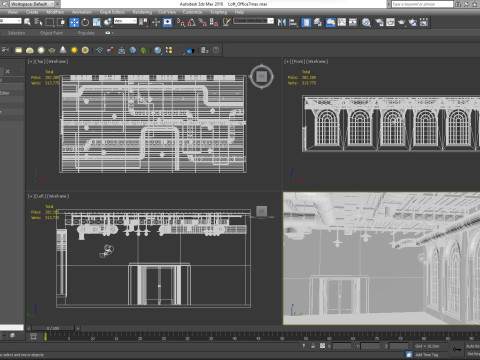Toggle Scene Explorer panel
This screenshot has height=360, width=480.
[306, 22]
